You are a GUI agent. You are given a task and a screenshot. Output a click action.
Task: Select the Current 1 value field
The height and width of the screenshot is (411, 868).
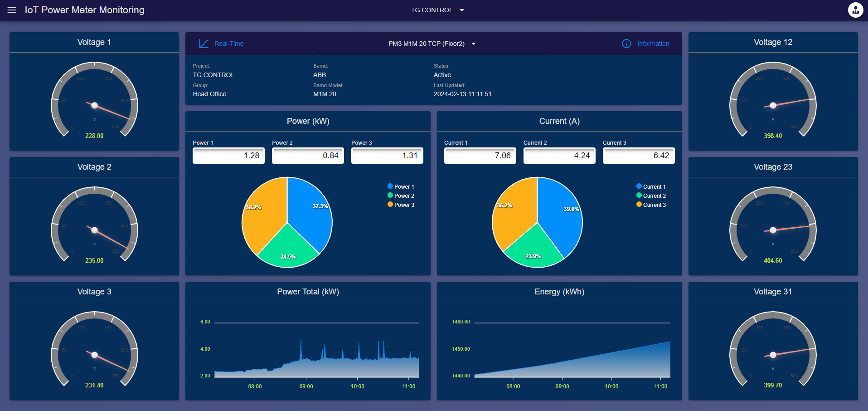tap(480, 155)
